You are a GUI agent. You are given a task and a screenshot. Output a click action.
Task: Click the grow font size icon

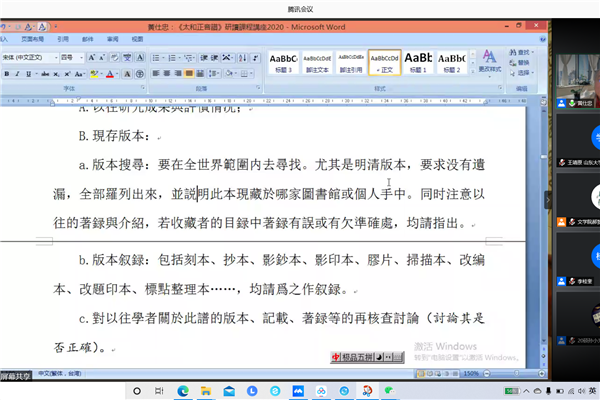tap(93, 58)
